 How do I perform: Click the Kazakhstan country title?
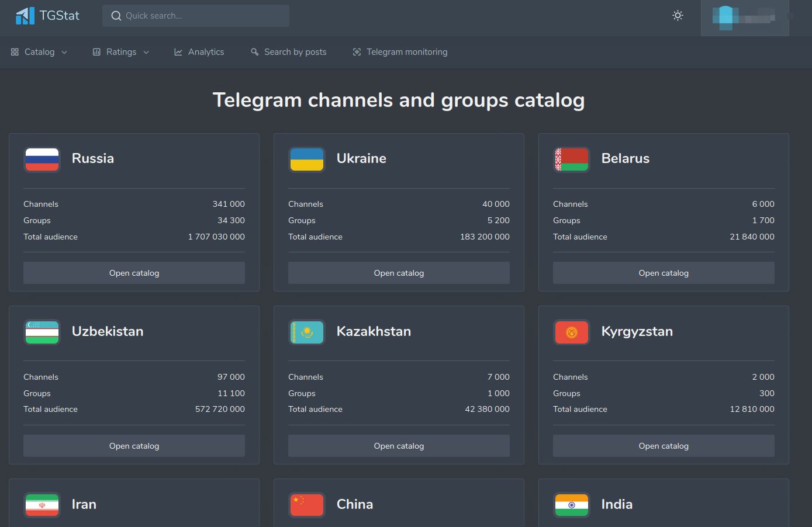click(x=374, y=331)
